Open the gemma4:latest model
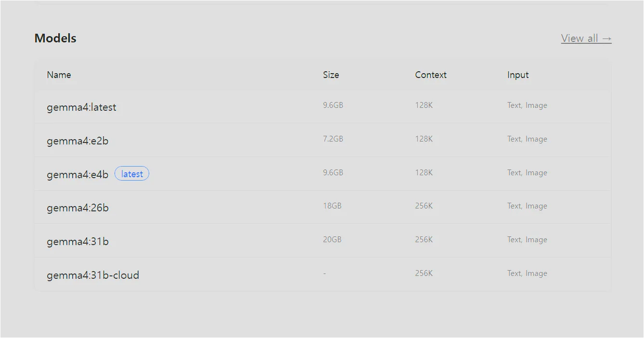The width and height of the screenshot is (644, 338). click(81, 107)
